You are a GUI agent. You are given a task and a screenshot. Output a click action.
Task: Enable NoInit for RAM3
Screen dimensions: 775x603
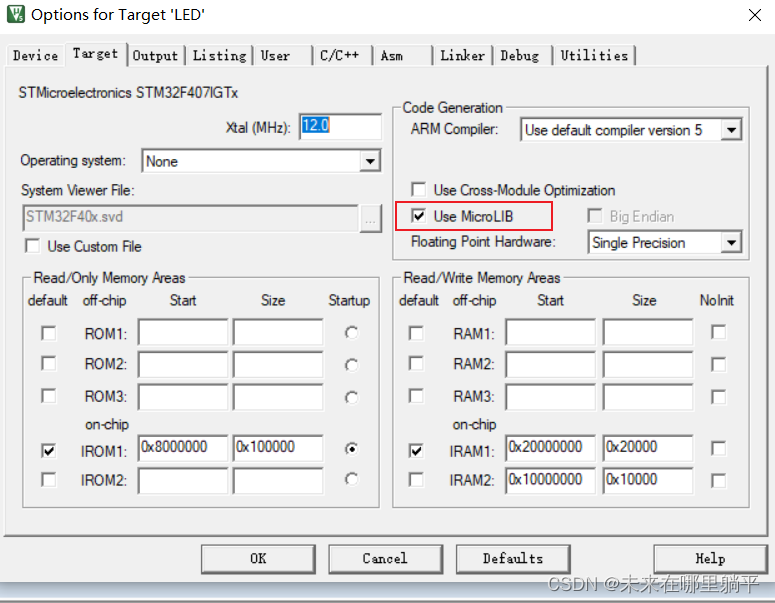click(x=719, y=397)
